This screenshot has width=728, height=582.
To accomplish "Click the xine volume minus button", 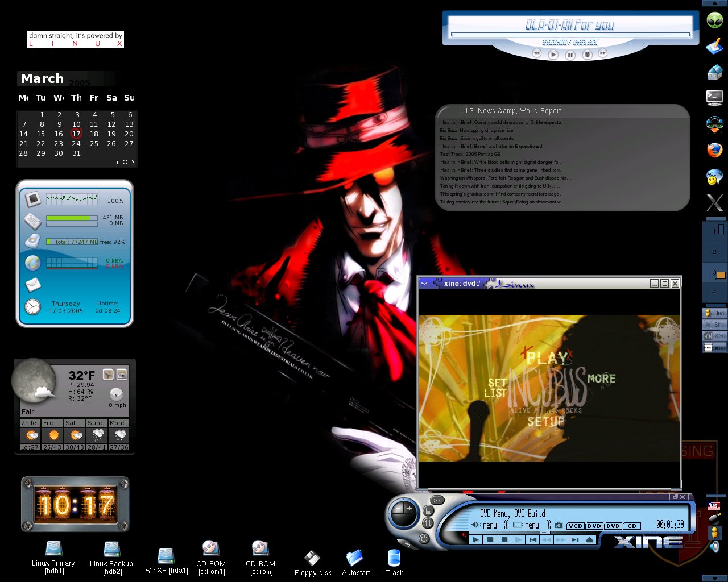I will click(x=398, y=509).
